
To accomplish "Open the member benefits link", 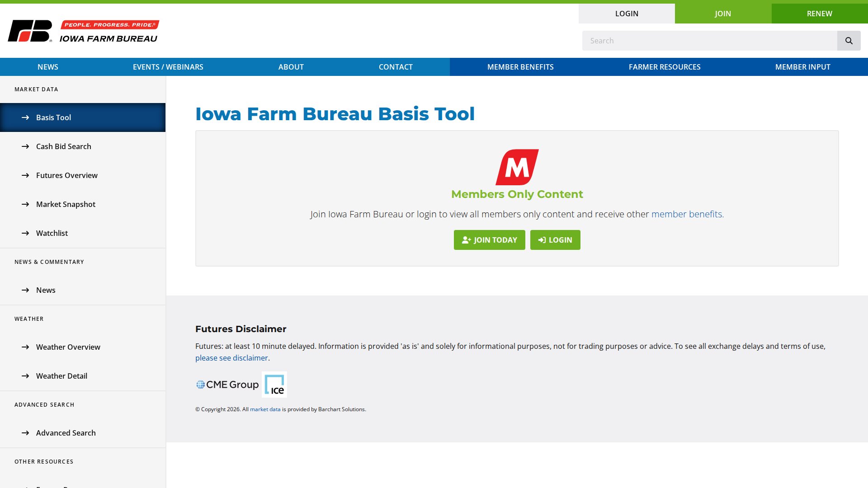I will [687, 214].
